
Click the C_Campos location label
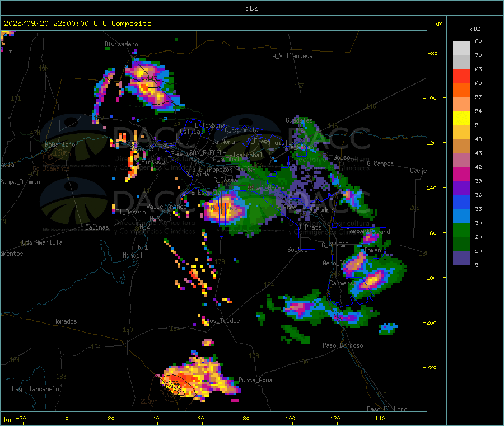click(381, 163)
